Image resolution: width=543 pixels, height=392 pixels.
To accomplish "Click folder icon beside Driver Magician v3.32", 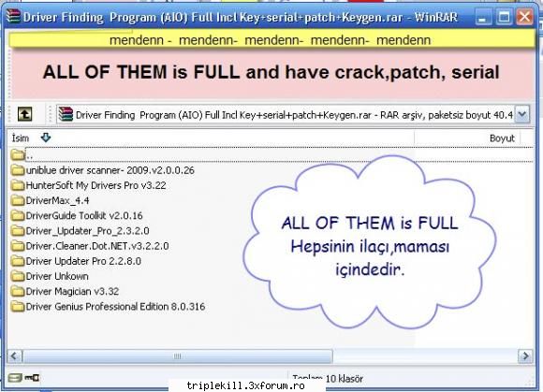I will point(17,291).
